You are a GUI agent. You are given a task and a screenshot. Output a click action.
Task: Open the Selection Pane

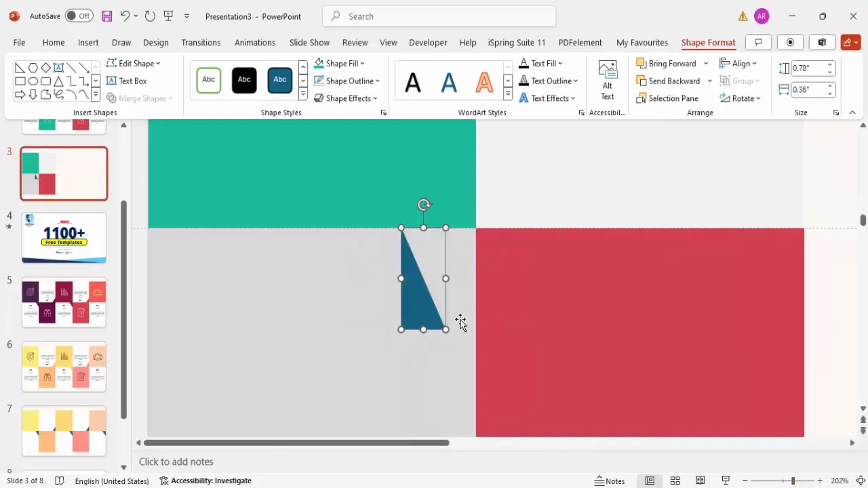coord(667,98)
